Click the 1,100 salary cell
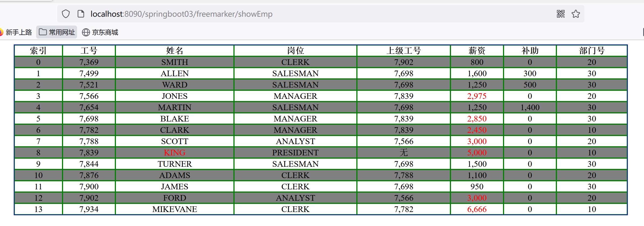 coord(477,175)
